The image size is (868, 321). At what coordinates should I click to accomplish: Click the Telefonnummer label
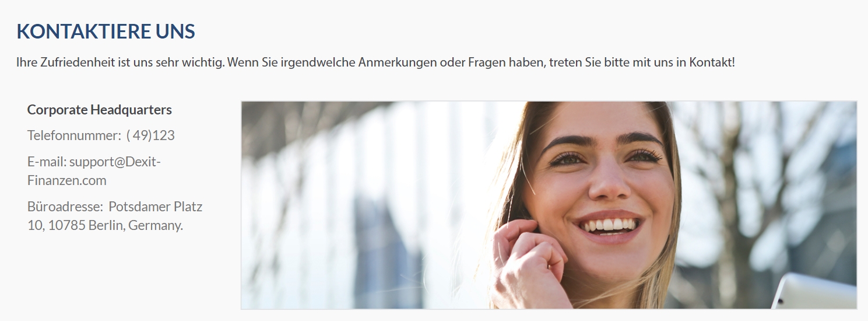tap(74, 135)
